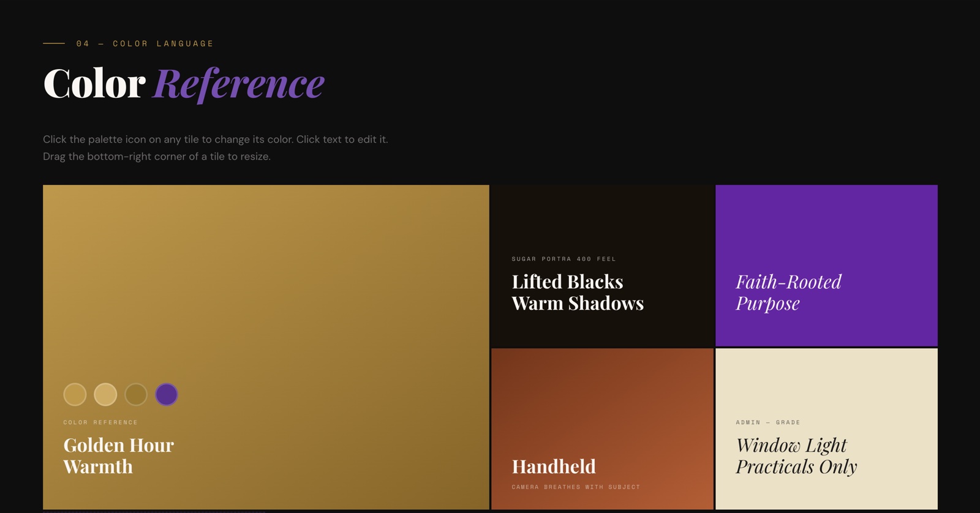The width and height of the screenshot is (980, 513).
Task: Click the '04 — COLOR LANGUAGE' section label
Action: [145, 43]
